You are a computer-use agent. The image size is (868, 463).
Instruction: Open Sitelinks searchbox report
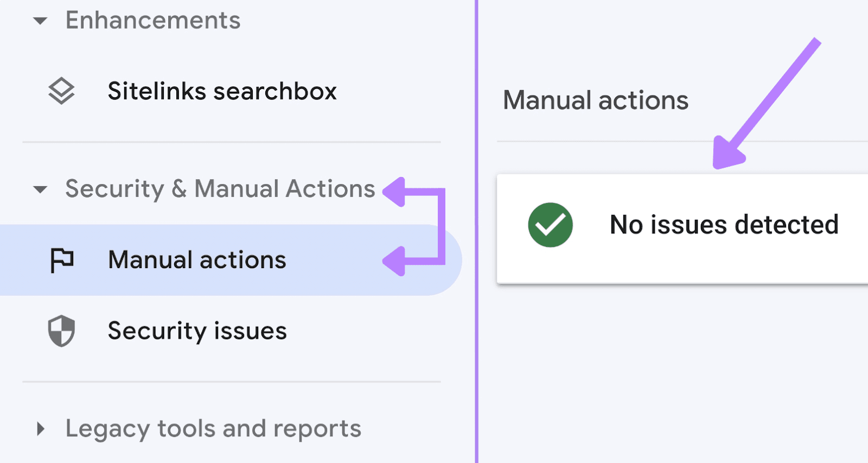[222, 91]
